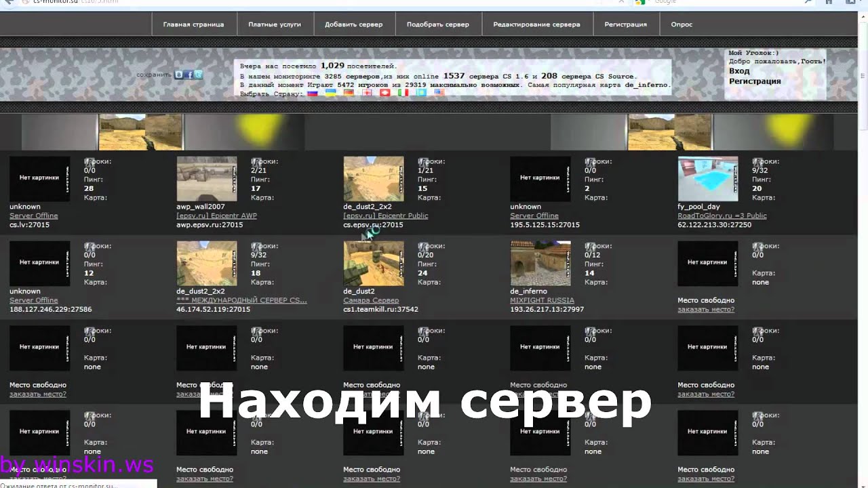Click Нет картинки placeholder above cs.lv:27015
The width and height of the screenshot is (868, 488).
pos(39,179)
